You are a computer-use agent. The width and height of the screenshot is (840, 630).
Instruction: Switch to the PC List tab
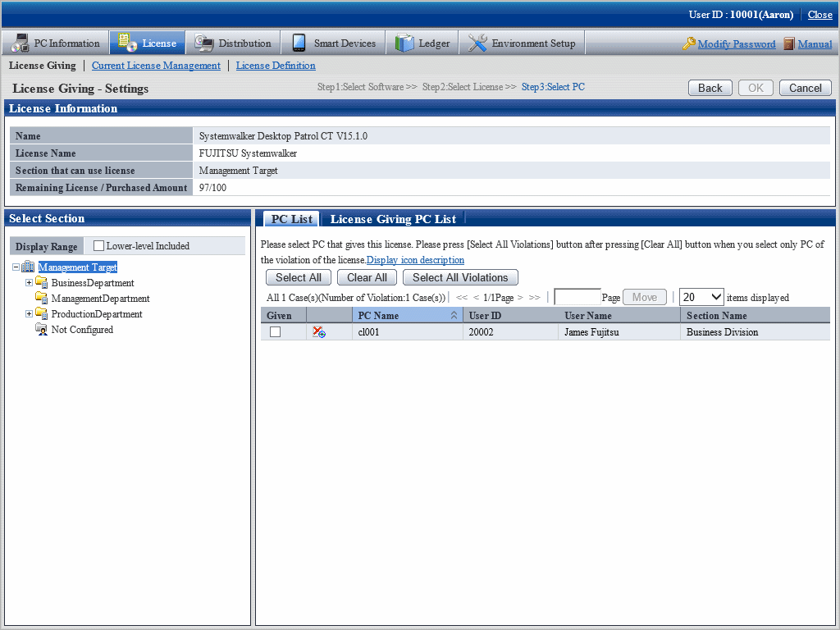[291, 218]
